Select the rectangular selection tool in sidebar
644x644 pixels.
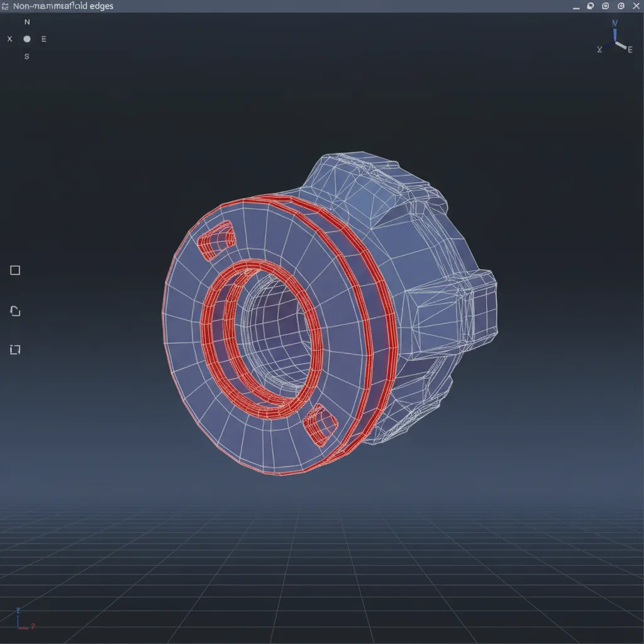click(x=14, y=270)
